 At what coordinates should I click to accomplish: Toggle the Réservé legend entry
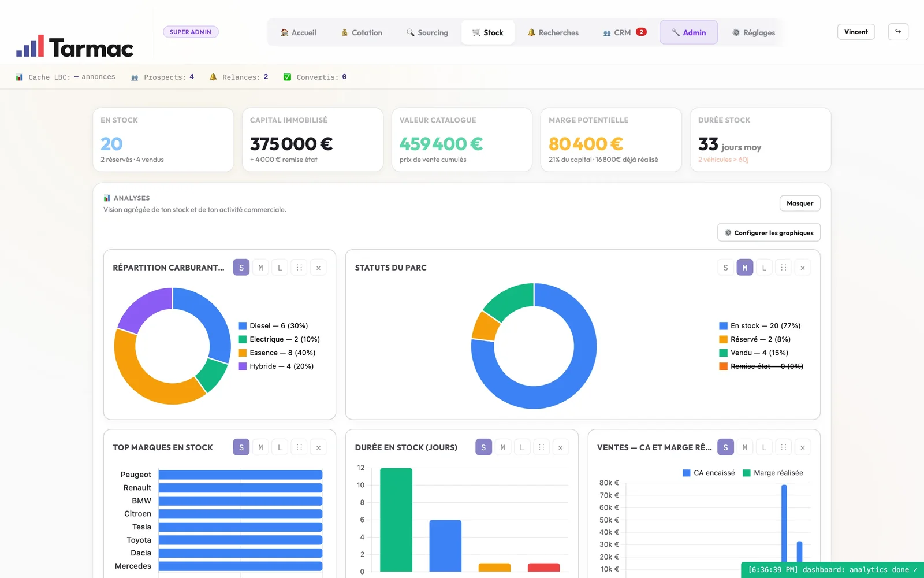(x=755, y=339)
